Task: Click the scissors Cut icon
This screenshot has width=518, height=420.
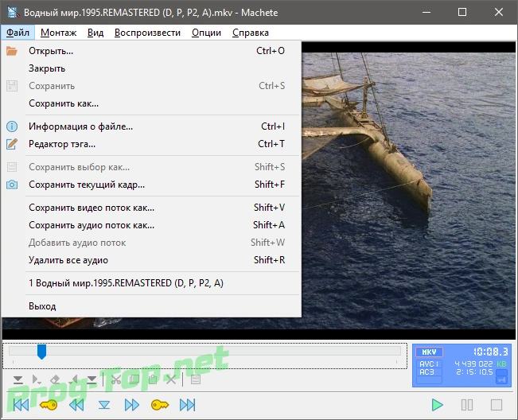Action: pyautogui.click(x=116, y=379)
